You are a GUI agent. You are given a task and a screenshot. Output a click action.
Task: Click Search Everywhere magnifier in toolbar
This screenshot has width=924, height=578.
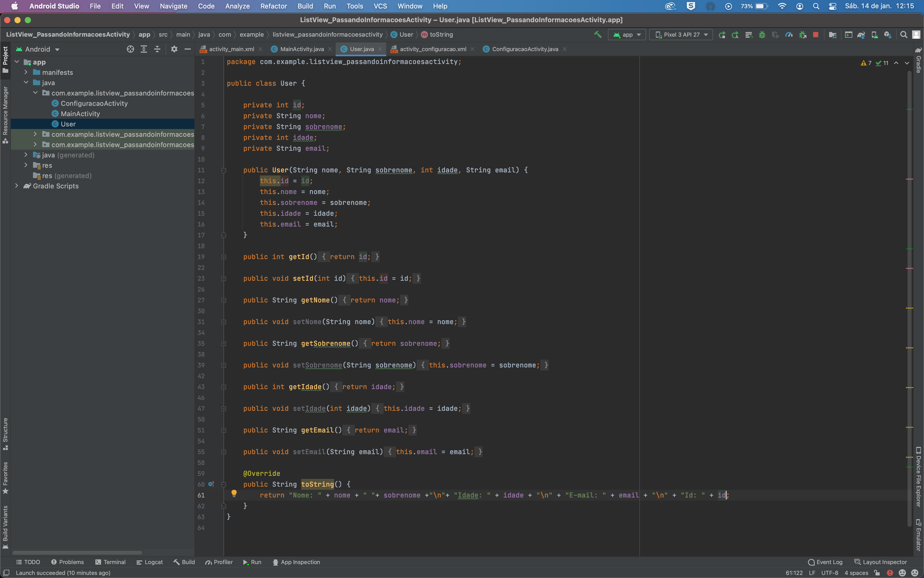tap(903, 35)
